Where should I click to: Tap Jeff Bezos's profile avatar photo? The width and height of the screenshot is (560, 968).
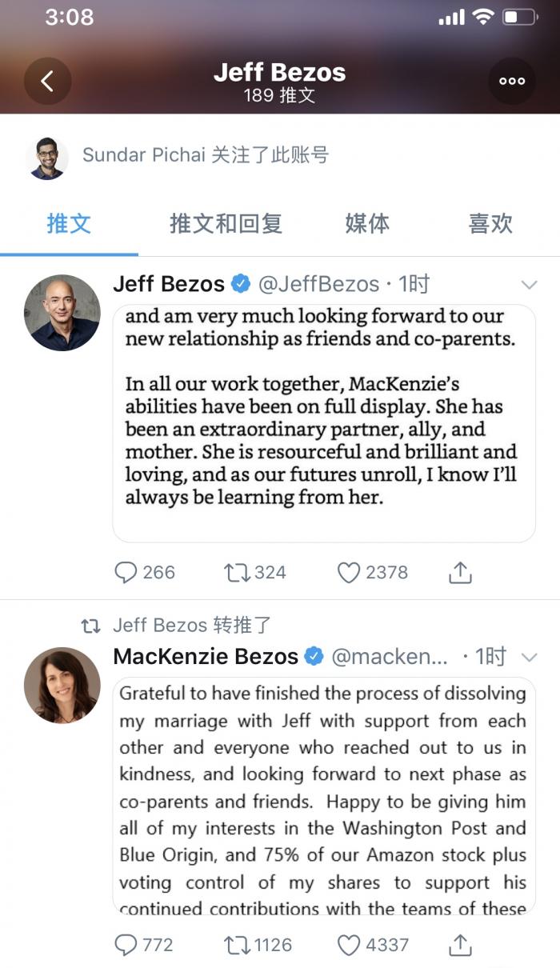[62, 313]
